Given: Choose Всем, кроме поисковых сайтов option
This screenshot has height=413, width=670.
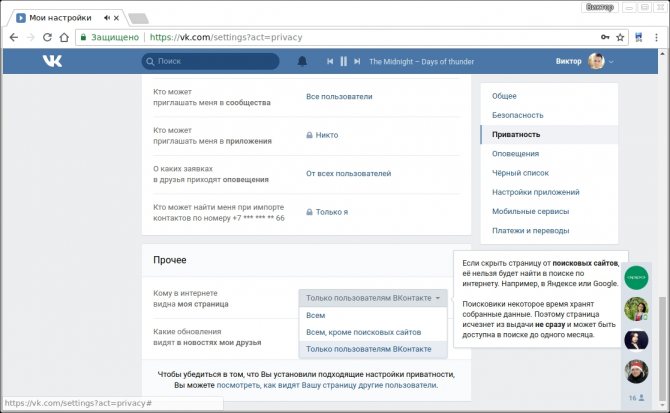Looking at the screenshot, I should (373, 332).
